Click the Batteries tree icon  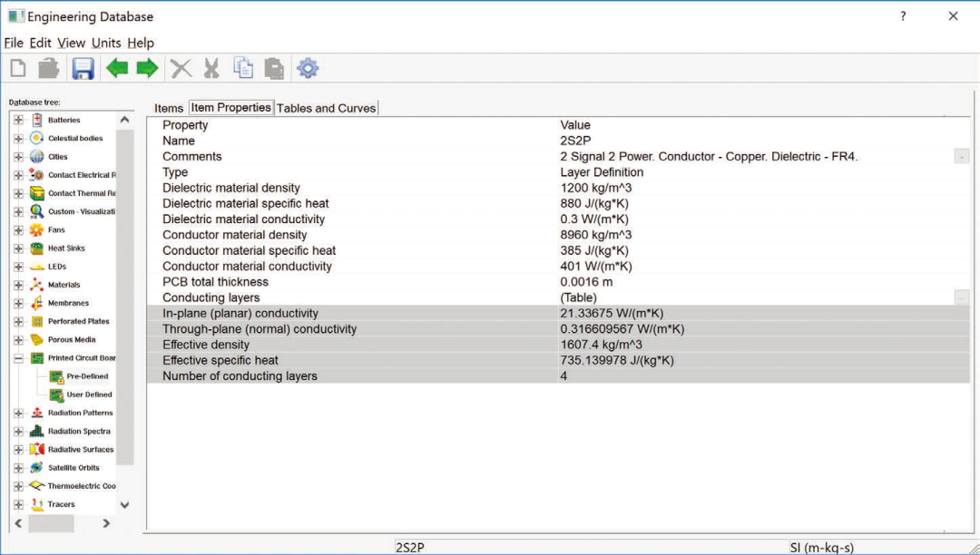click(37, 120)
